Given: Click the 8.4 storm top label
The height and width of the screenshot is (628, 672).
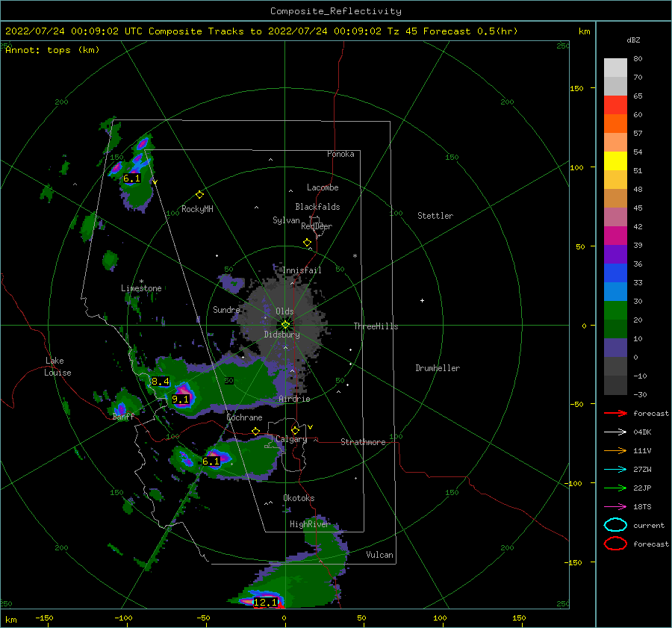Looking at the screenshot, I should (x=161, y=382).
